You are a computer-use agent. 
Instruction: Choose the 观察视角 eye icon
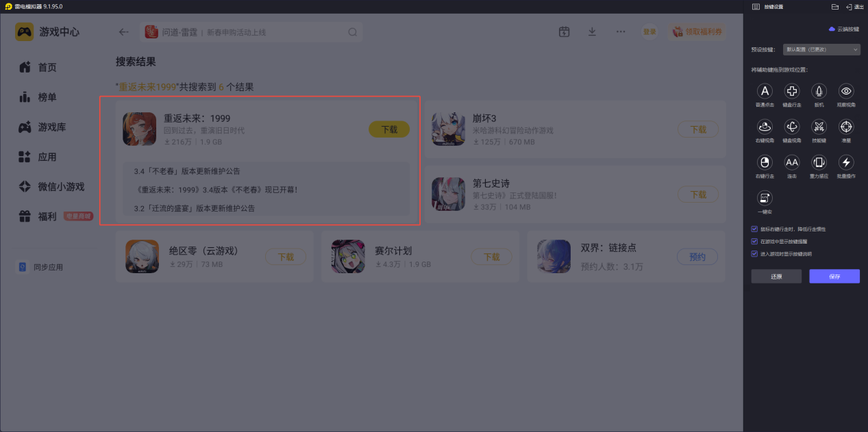(846, 91)
